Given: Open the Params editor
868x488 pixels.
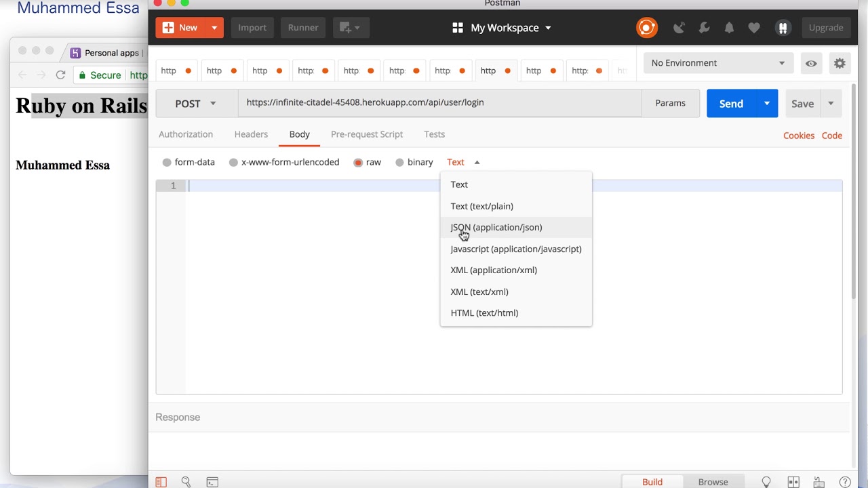Looking at the screenshot, I should (670, 103).
